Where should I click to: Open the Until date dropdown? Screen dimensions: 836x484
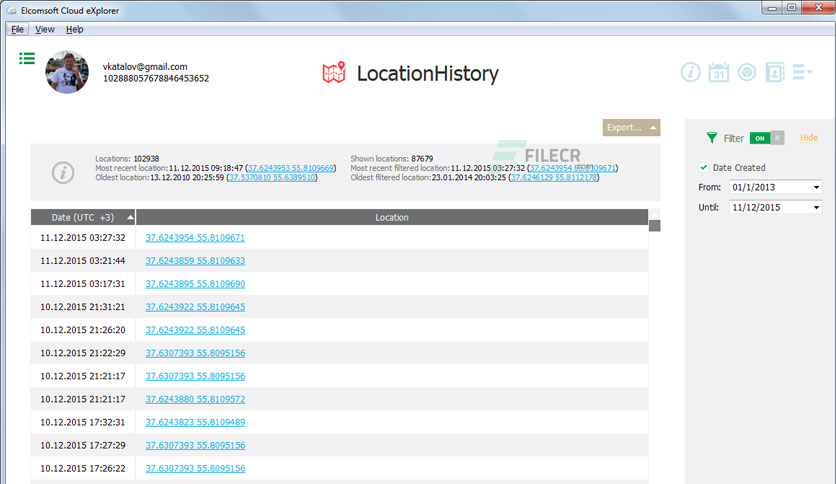coord(816,207)
